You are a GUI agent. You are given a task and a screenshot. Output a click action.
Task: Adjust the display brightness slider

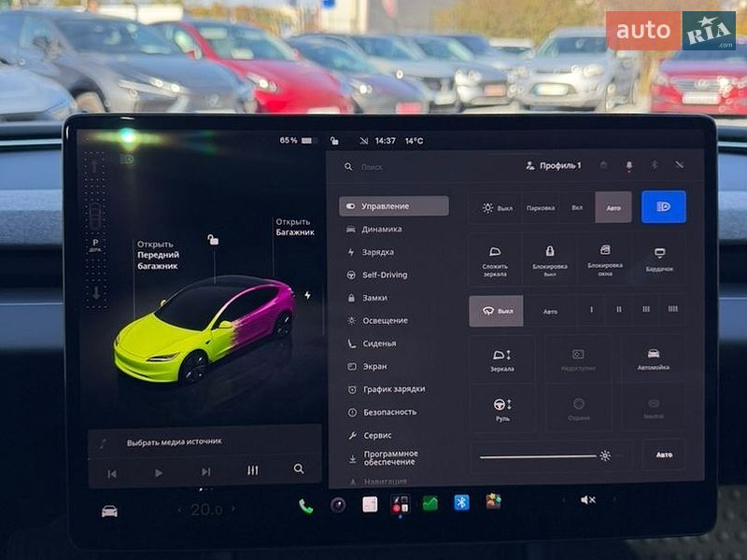tap(551, 456)
